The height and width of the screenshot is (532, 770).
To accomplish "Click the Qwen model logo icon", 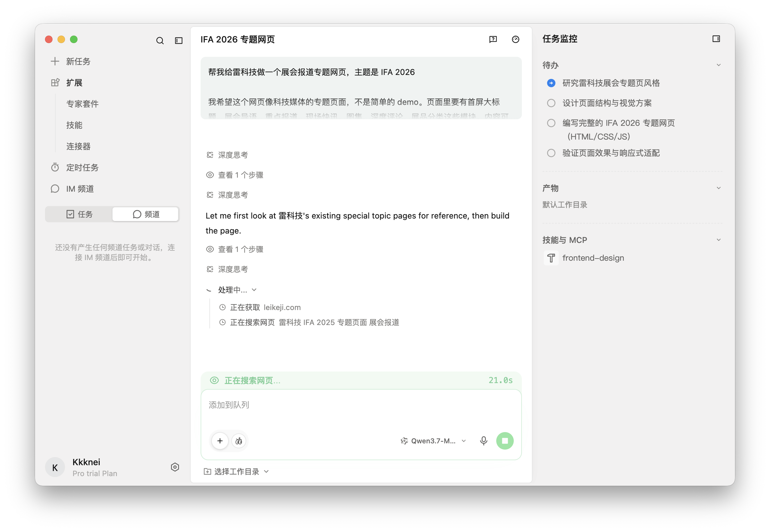I will pos(404,441).
